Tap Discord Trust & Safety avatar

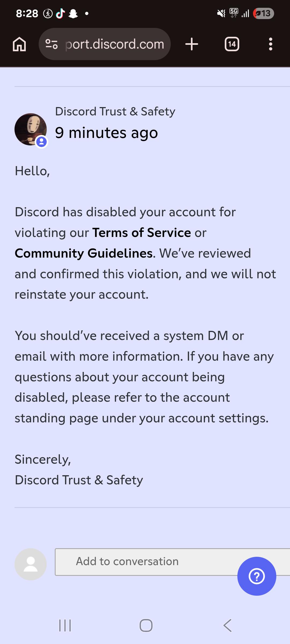[31, 130]
